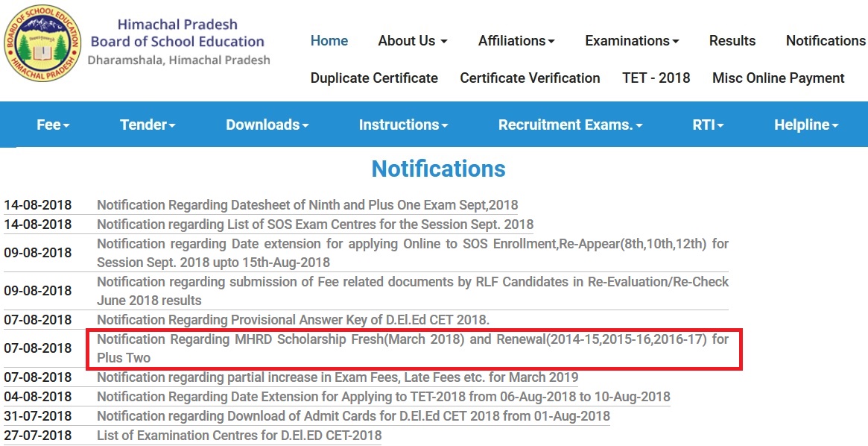Open notification about partial increase in Exam Fees
The height and width of the screenshot is (446, 868).
point(338,377)
